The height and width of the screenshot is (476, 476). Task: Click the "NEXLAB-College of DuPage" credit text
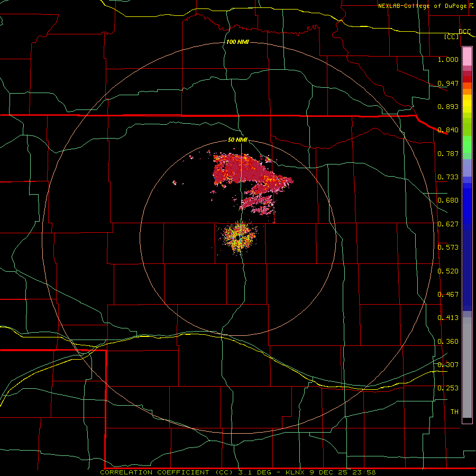(x=423, y=6)
